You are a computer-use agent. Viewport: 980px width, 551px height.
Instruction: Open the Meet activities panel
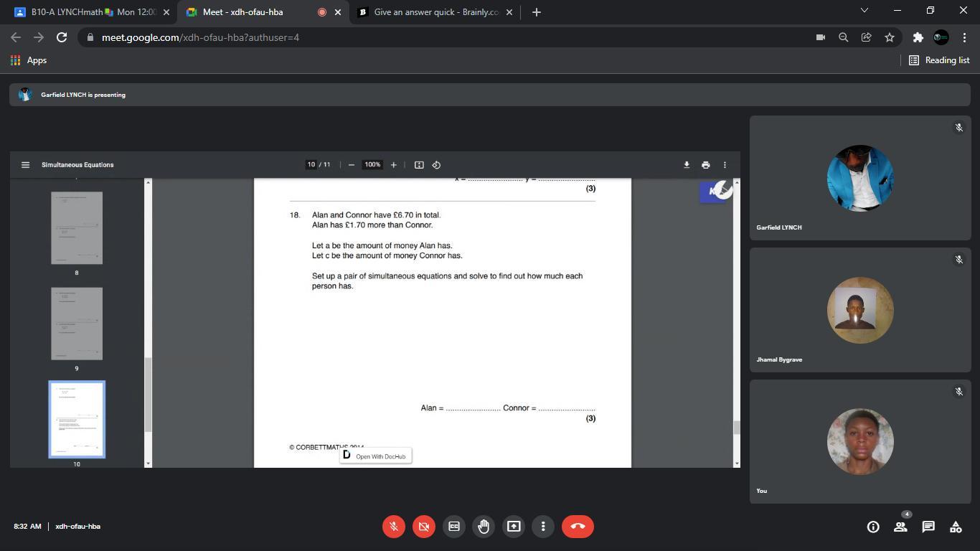coord(956,527)
